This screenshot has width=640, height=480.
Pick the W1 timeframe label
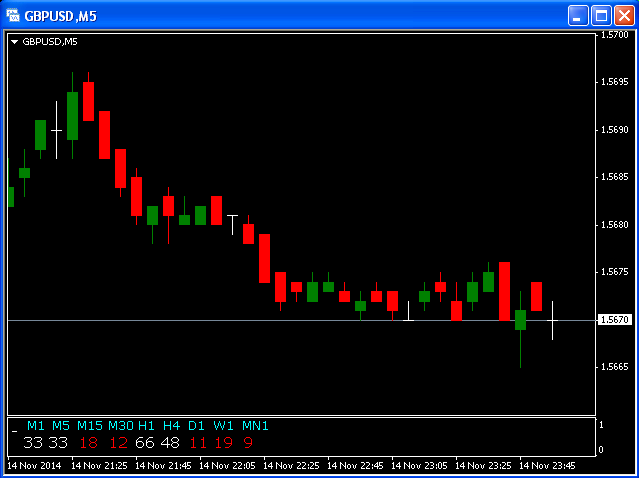click(222, 426)
